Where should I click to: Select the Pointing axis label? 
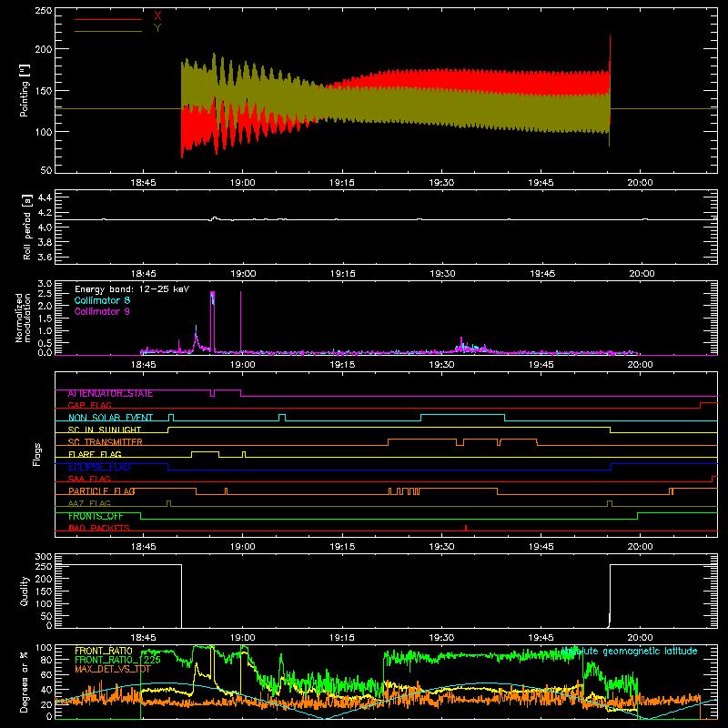25,90
